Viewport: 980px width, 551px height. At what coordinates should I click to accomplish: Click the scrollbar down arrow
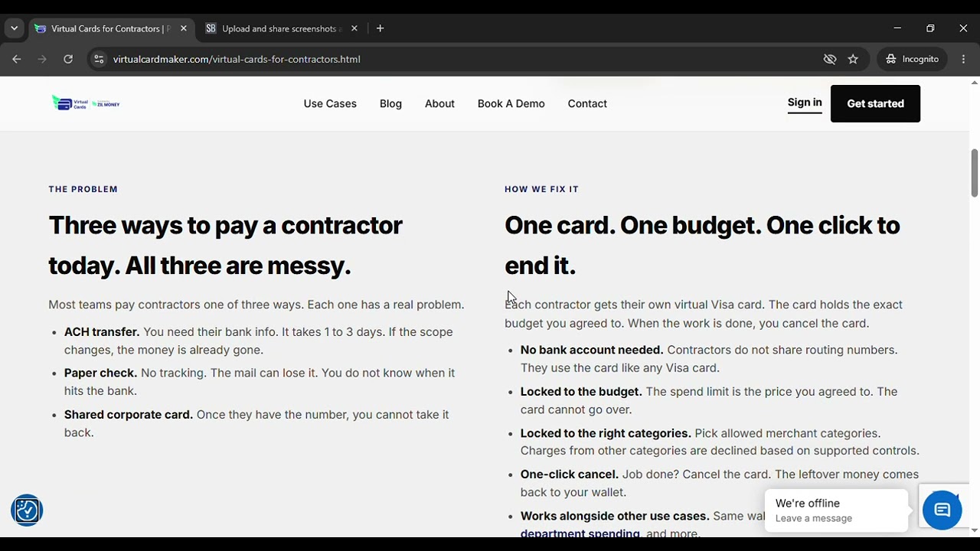pyautogui.click(x=975, y=530)
